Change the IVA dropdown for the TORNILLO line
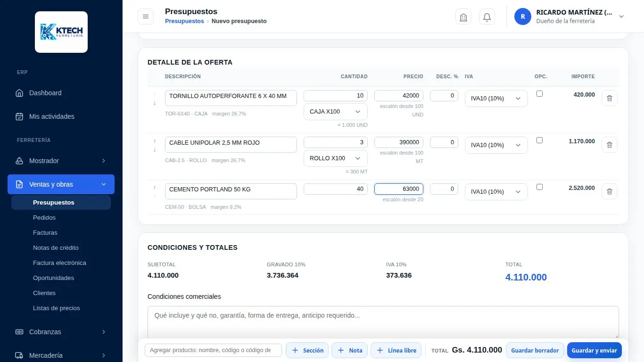Viewport: 644px width, 362px height. (x=496, y=99)
